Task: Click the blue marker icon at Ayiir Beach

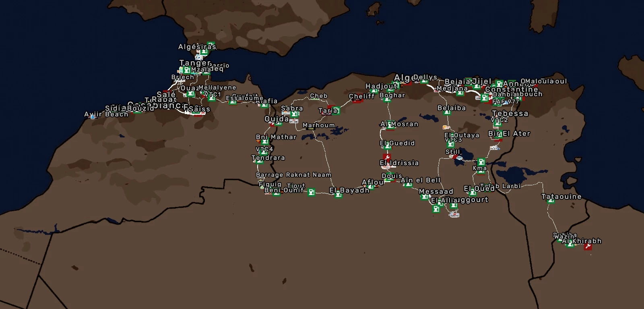Action: pos(93,117)
